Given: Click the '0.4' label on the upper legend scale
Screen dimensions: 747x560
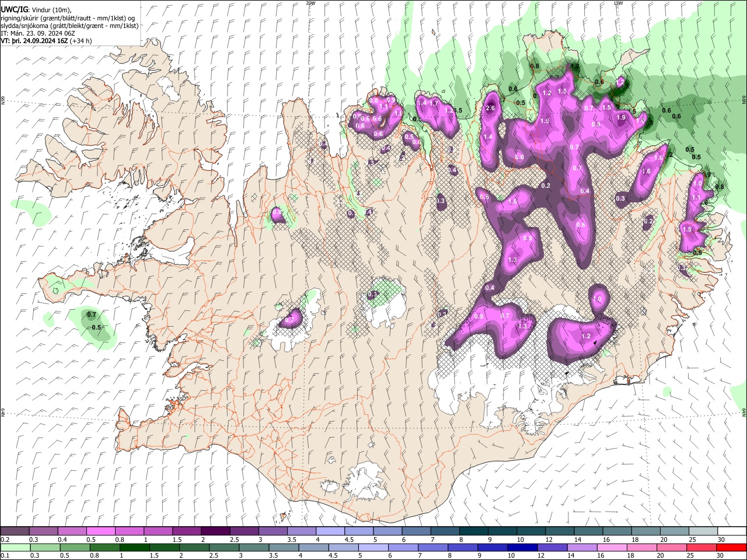Looking at the screenshot, I should 62,540.
